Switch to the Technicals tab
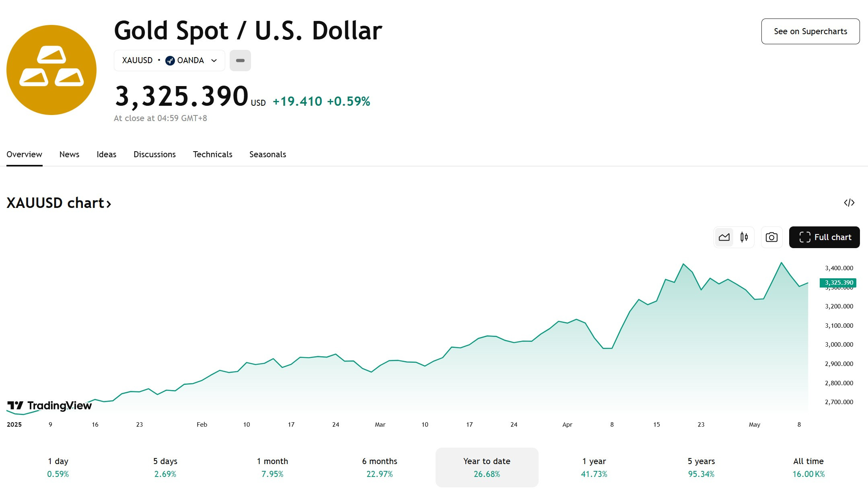The height and width of the screenshot is (489, 868). pos(212,154)
